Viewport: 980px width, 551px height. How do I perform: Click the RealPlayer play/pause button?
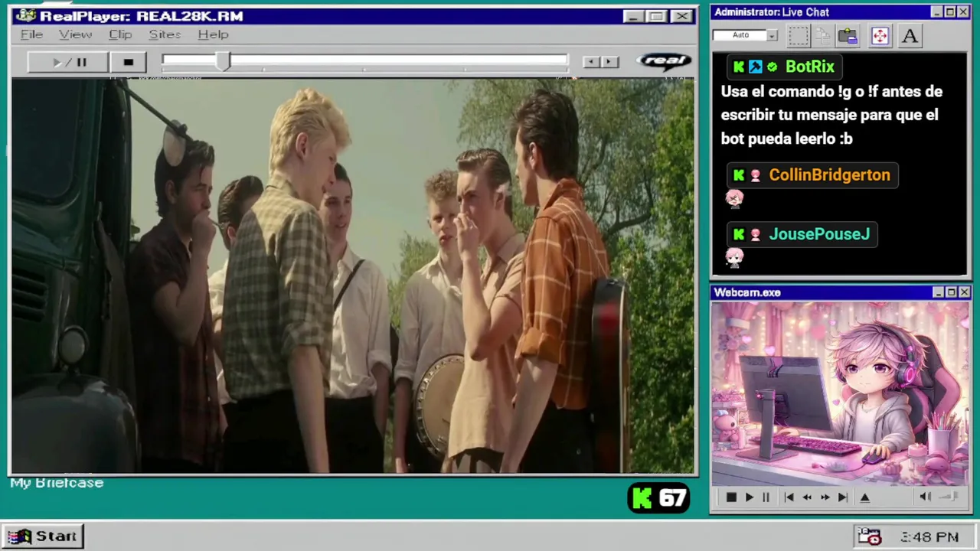[x=68, y=62]
